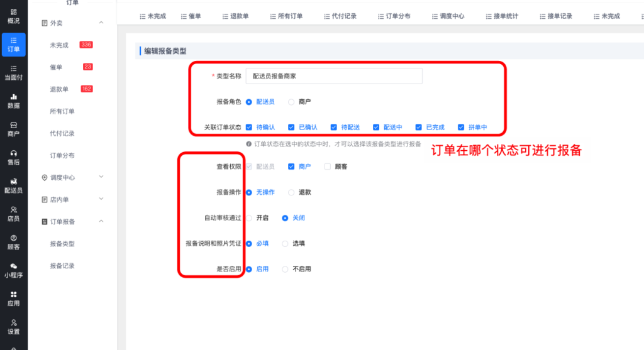
Task: Uncheck the 待确认 order status checkbox
Action: tap(250, 127)
